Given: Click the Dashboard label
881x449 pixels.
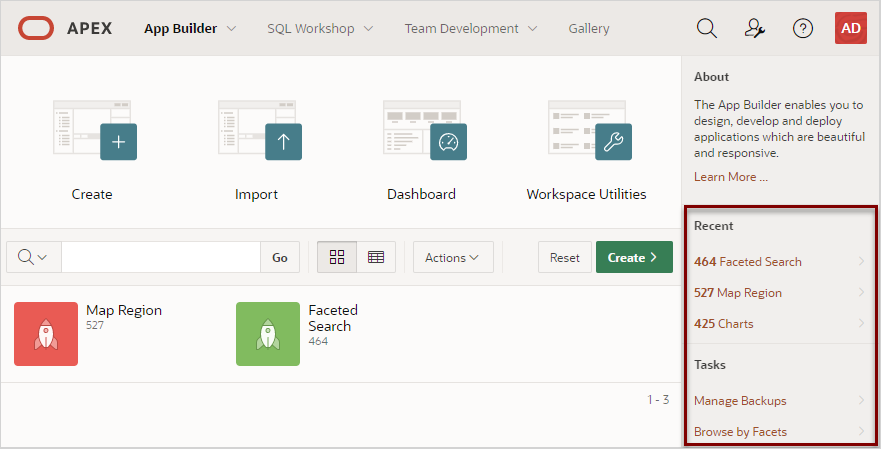Looking at the screenshot, I should 421,194.
